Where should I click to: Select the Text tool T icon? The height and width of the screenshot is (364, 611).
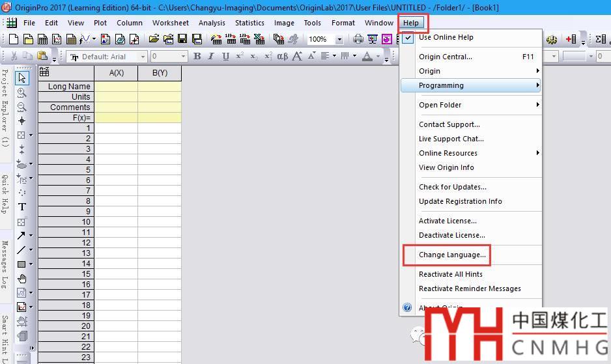(x=22, y=206)
